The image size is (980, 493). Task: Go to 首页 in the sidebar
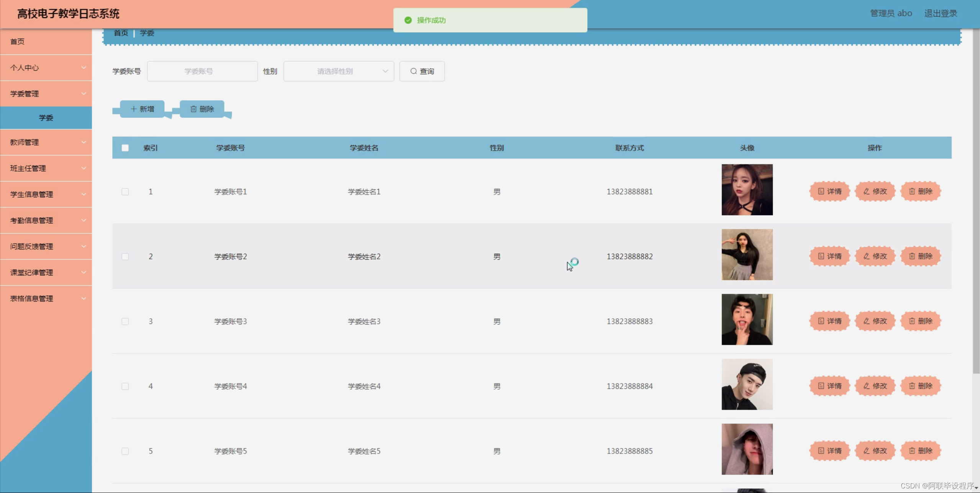pyautogui.click(x=18, y=41)
